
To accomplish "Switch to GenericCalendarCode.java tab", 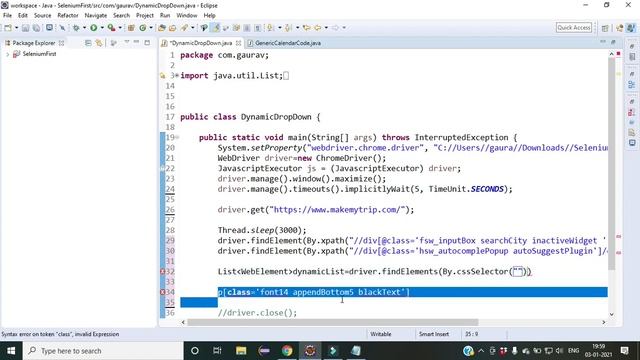I will click(284, 43).
